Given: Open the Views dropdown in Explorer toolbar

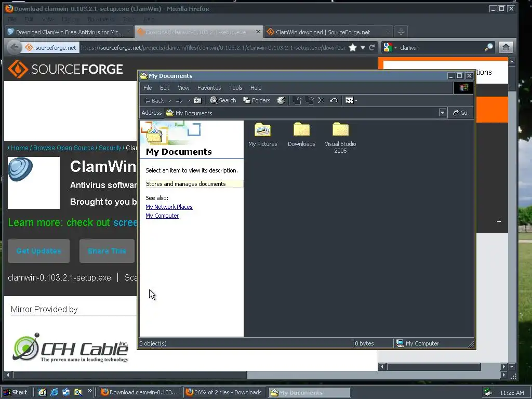Looking at the screenshot, I should click(351, 100).
